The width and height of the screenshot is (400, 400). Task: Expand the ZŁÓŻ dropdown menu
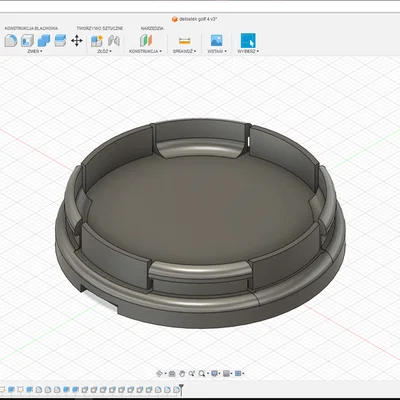pyautogui.click(x=104, y=51)
